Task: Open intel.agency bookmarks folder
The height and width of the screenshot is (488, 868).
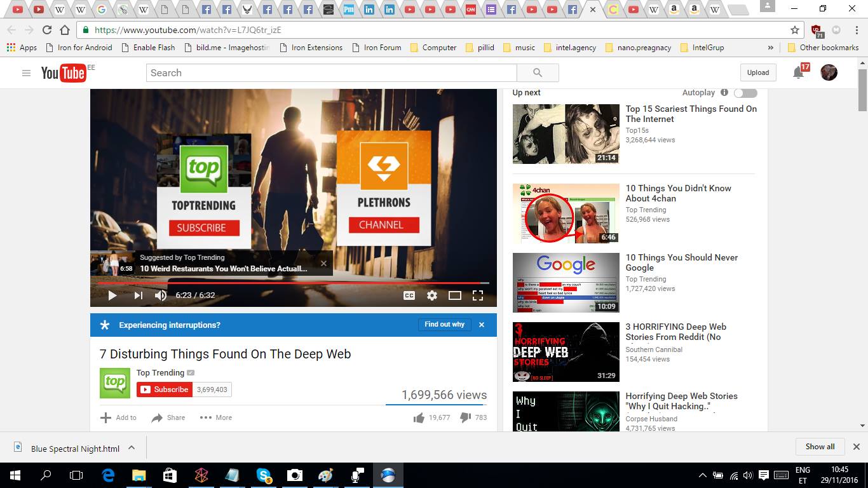Action: click(569, 48)
